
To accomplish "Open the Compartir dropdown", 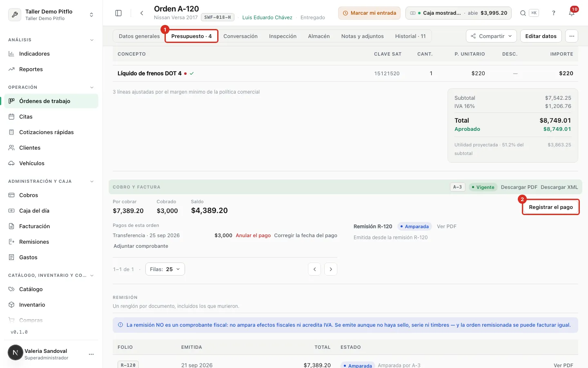I will pyautogui.click(x=491, y=36).
